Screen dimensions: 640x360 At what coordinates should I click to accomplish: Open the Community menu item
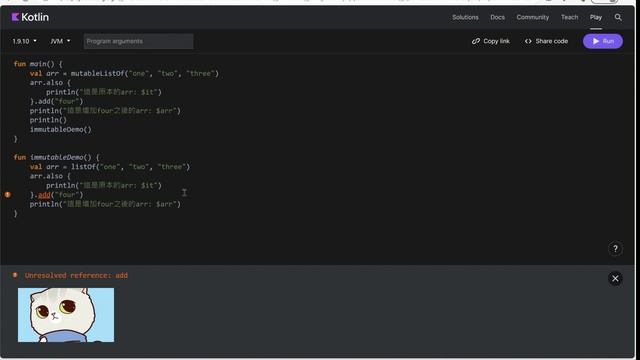(x=532, y=17)
